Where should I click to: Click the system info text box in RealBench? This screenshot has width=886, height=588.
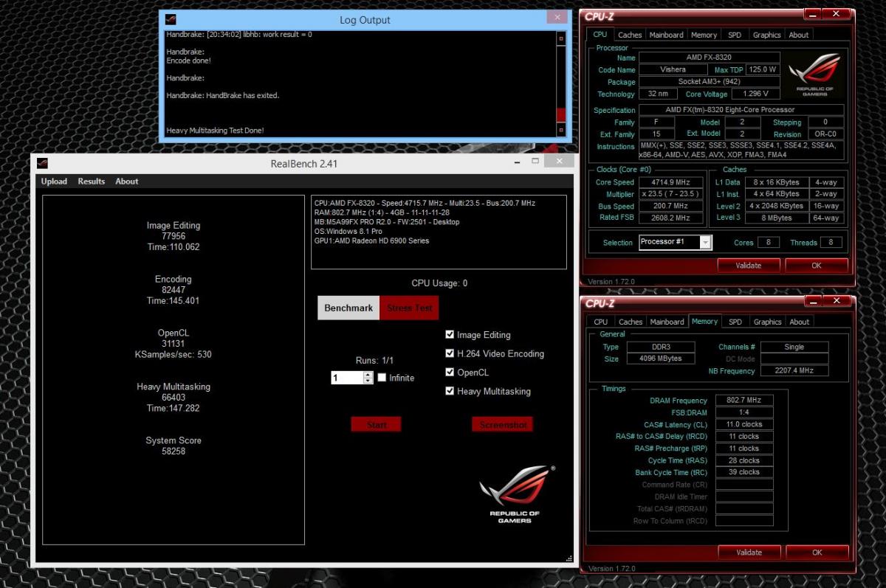pos(439,232)
